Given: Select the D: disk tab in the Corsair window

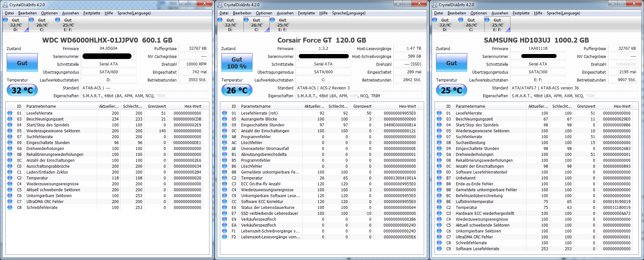Looking at the screenshot, I should 230,25.
